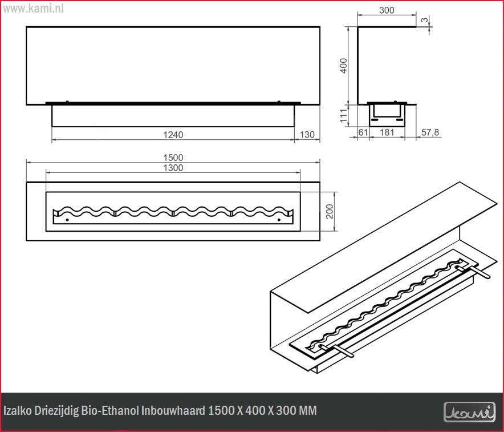This screenshot has width=504, height=432.
Task: Select the 1300 dimension label
Action: click(173, 168)
